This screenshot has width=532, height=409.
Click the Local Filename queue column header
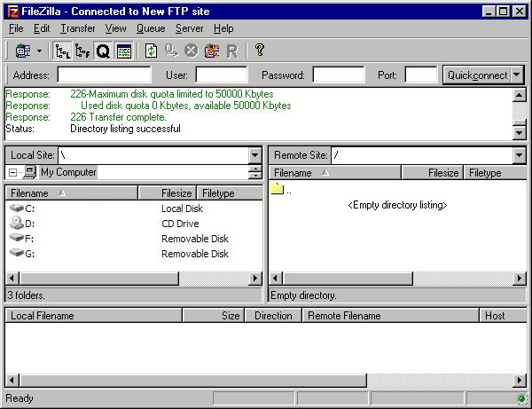(x=94, y=316)
